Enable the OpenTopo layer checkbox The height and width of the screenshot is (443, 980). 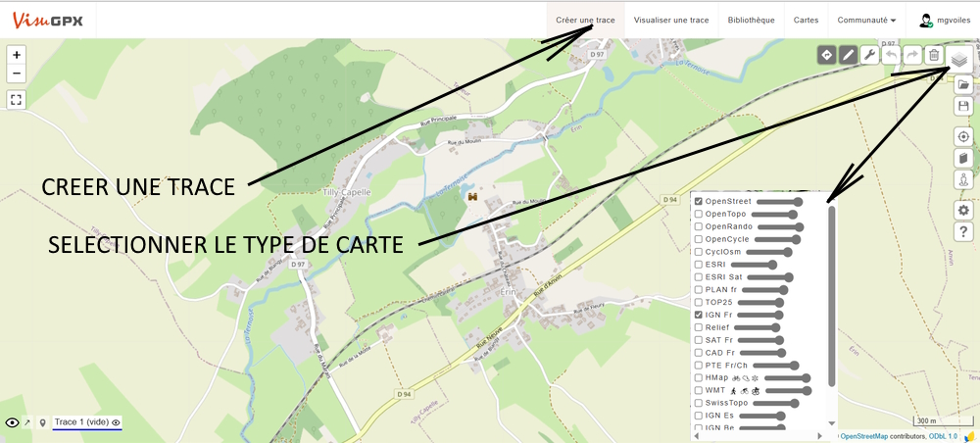[x=699, y=214]
